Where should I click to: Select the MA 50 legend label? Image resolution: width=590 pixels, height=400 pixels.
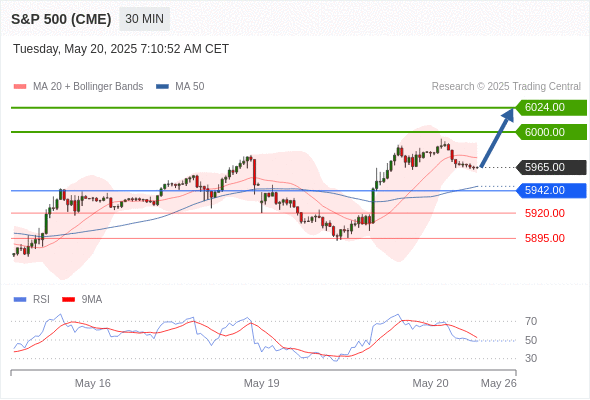190,87
